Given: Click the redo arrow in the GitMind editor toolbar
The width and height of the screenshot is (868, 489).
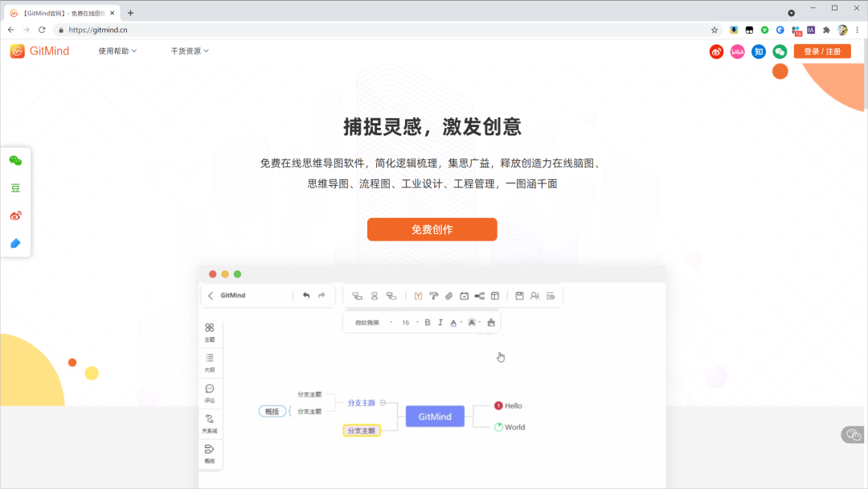Looking at the screenshot, I should click(321, 296).
